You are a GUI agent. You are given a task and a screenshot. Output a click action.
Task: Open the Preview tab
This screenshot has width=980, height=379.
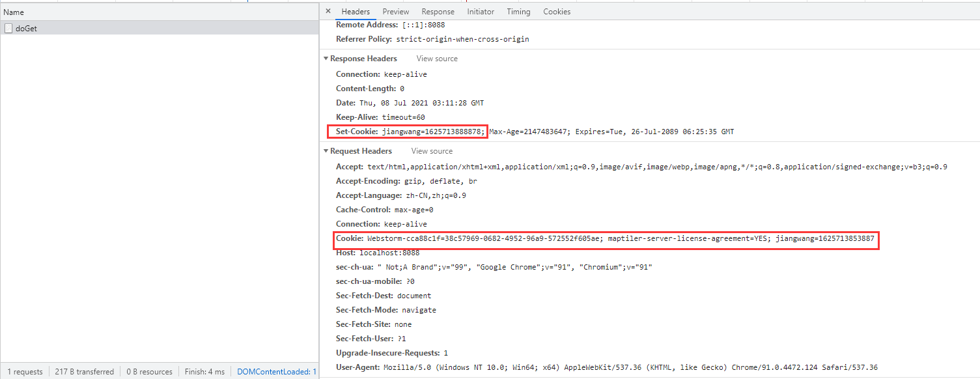pos(396,12)
